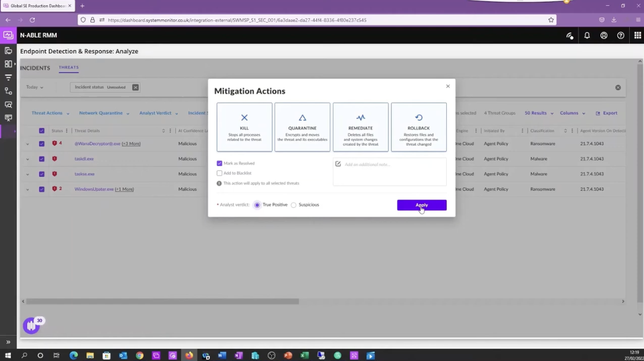
Task: Toggle the Mark as Resolved checkbox
Action: click(x=220, y=163)
